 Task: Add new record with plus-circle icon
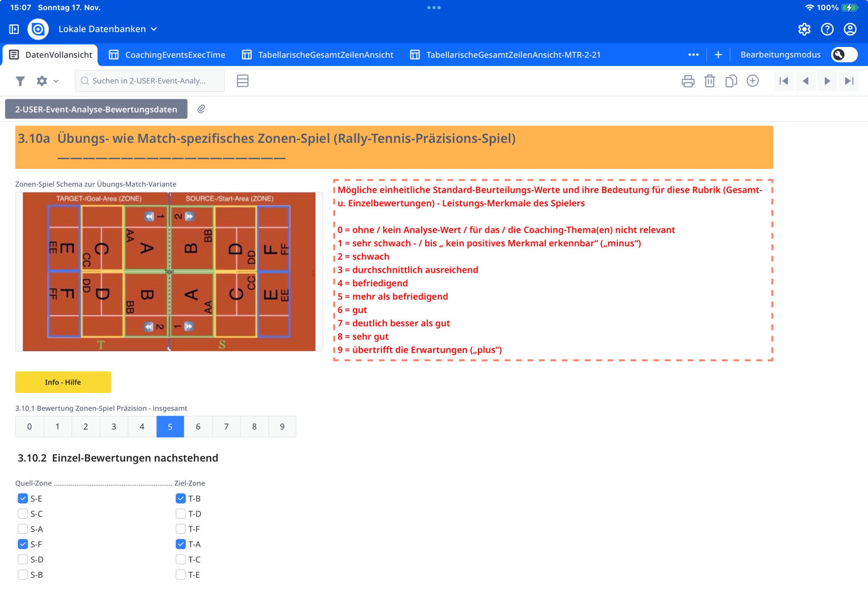[x=752, y=81]
